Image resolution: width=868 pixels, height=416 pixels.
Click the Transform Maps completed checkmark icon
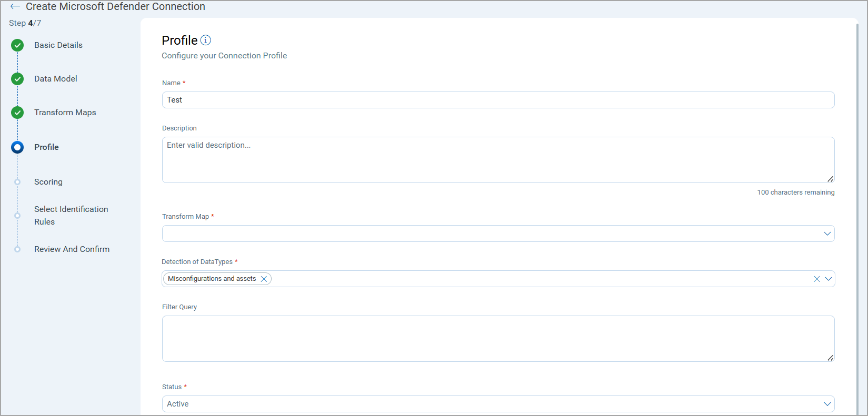(x=17, y=113)
